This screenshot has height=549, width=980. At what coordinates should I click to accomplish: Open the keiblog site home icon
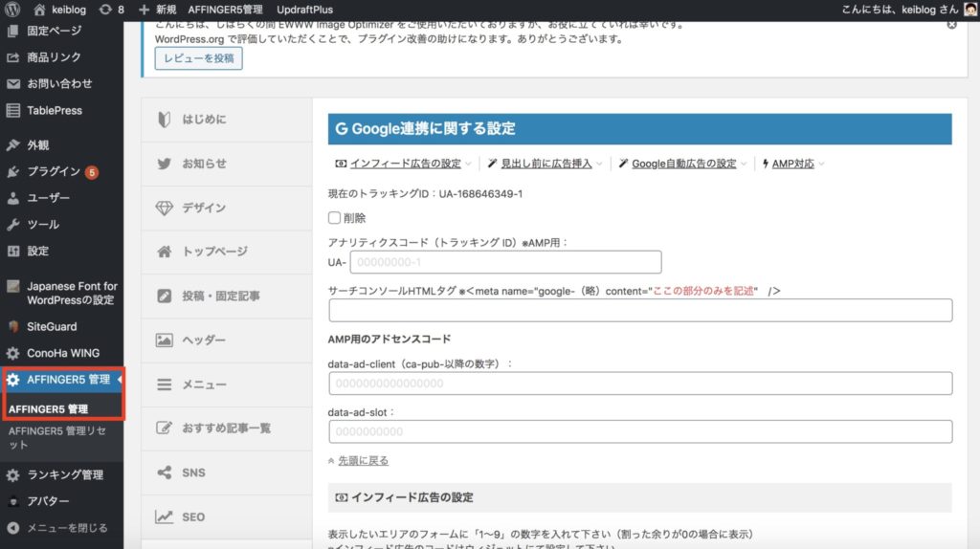[39, 10]
